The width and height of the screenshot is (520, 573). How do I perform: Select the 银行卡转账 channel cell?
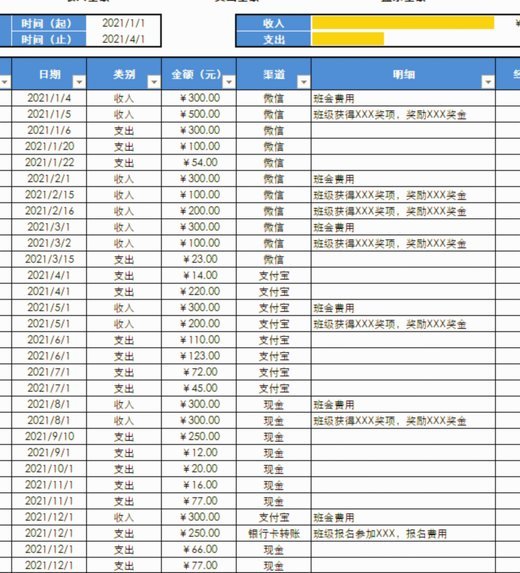click(x=274, y=533)
